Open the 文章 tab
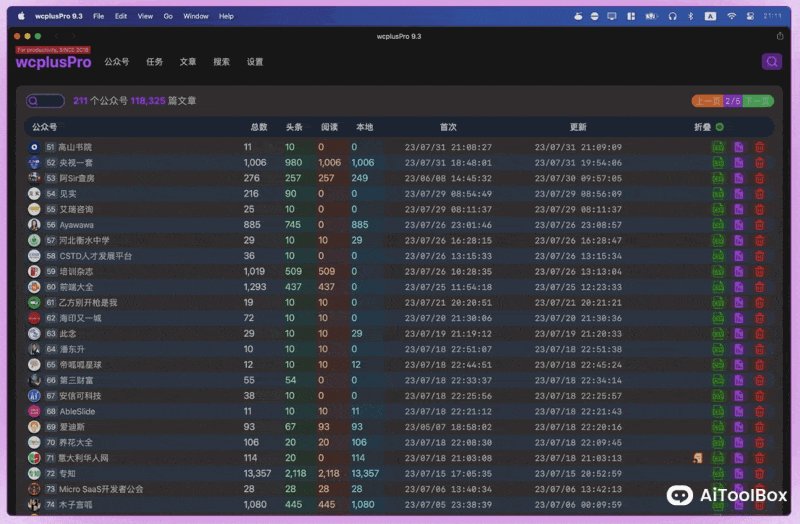Image resolution: width=800 pixels, height=524 pixels. tap(188, 62)
